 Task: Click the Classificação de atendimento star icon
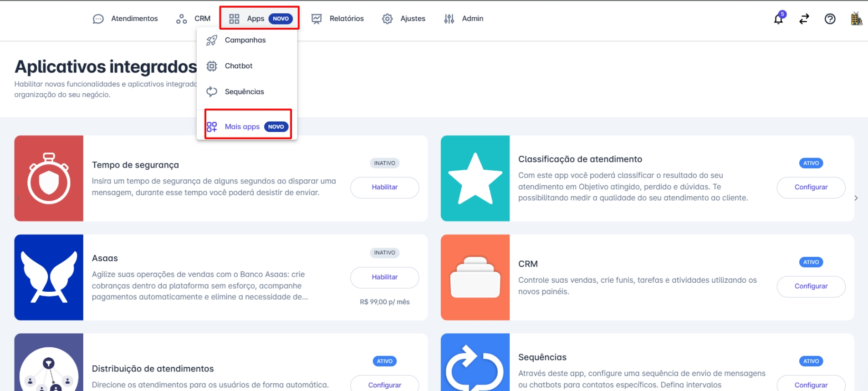(x=475, y=178)
